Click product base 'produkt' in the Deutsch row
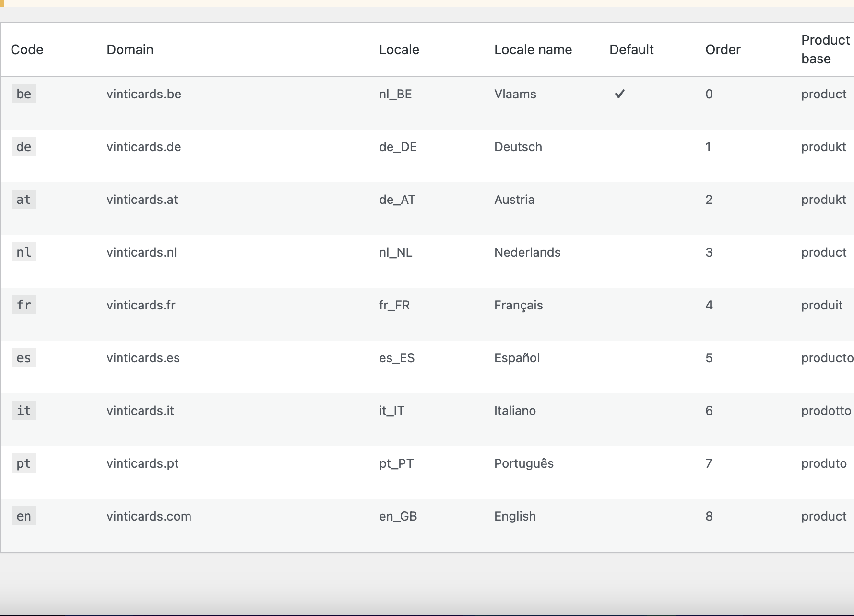The image size is (854, 616). (824, 147)
